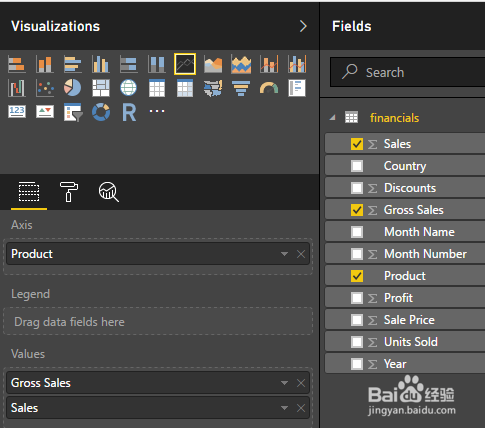
Task: Insert a table visual
Action: pos(157,88)
